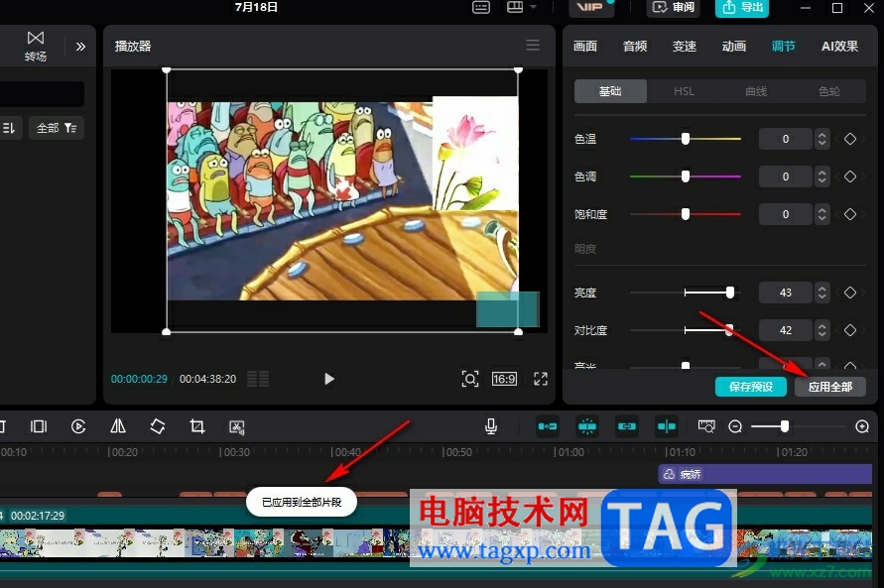Click the 色调 value field
Screen dimensions: 884x588
(x=786, y=176)
